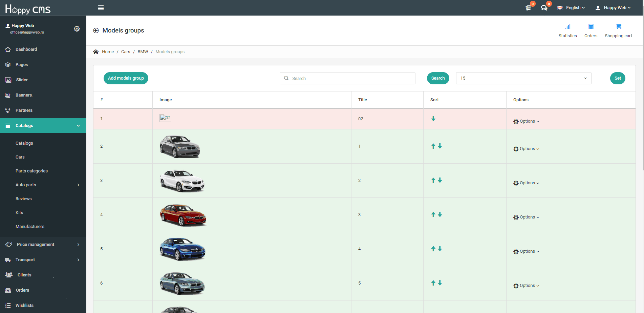The height and width of the screenshot is (313, 644).
Task: Open Options dropdown for row titled 4
Action: (526, 251)
